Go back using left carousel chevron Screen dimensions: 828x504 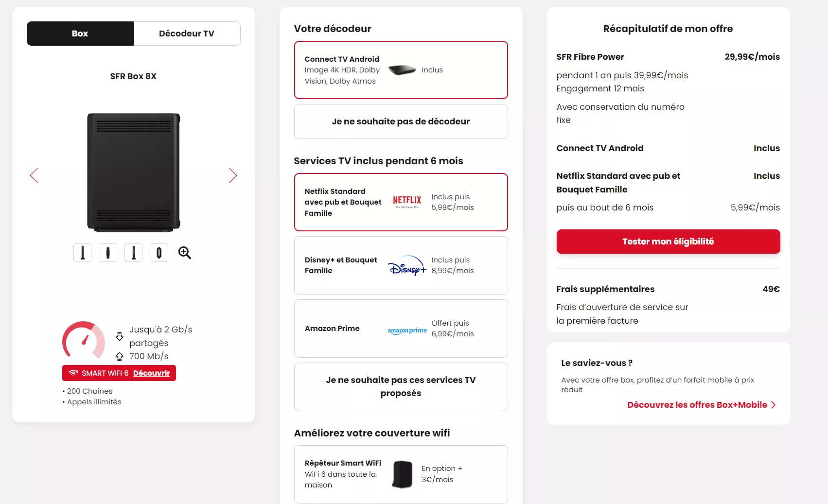pos(34,175)
